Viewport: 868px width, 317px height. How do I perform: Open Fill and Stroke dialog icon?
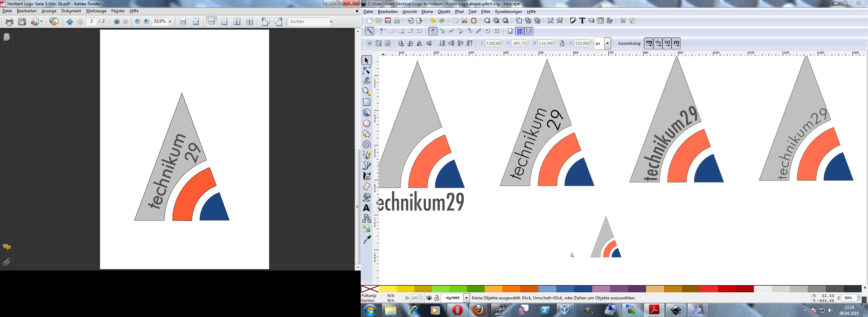pos(573,21)
